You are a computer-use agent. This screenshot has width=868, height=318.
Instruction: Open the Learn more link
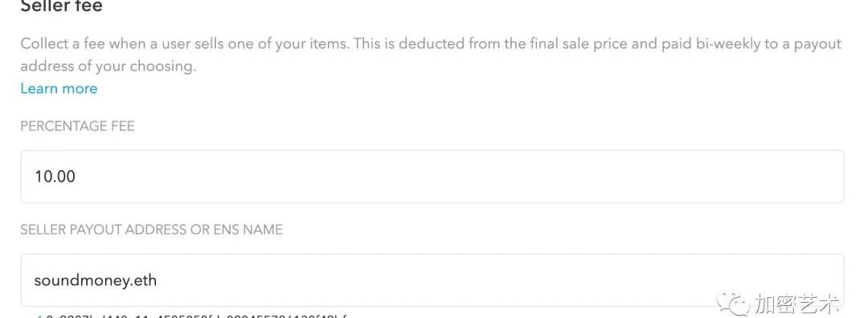pyautogui.click(x=59, y=88)
